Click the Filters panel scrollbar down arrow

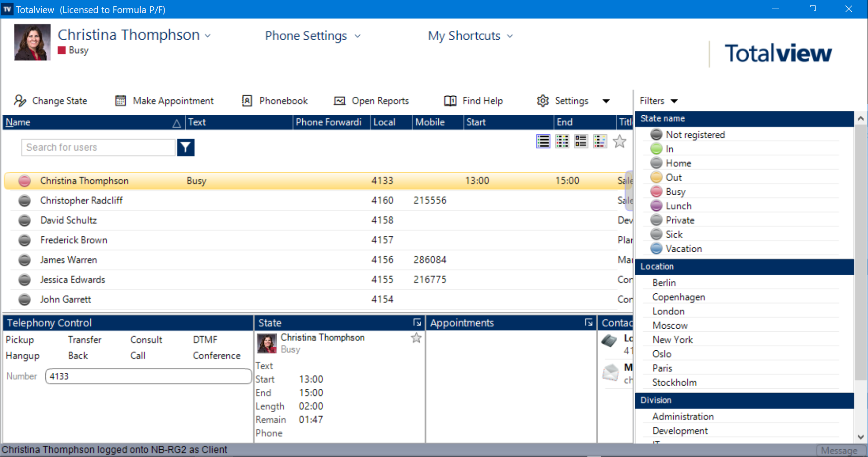(861, 437)
